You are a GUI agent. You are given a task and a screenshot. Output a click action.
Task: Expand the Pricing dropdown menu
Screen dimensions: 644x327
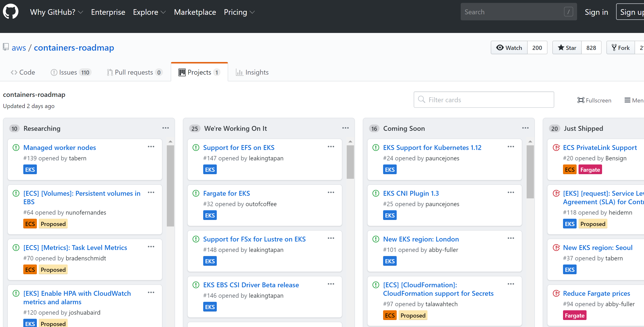(239, 12)
